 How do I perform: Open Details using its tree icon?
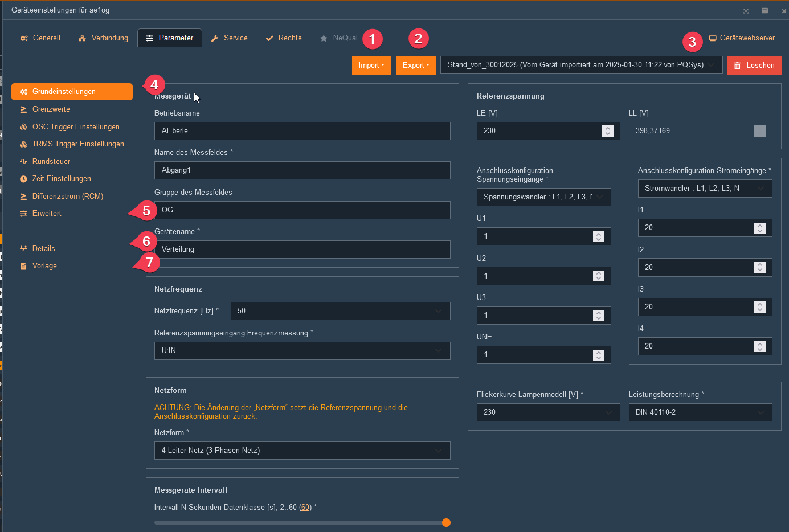coord(23,249)
